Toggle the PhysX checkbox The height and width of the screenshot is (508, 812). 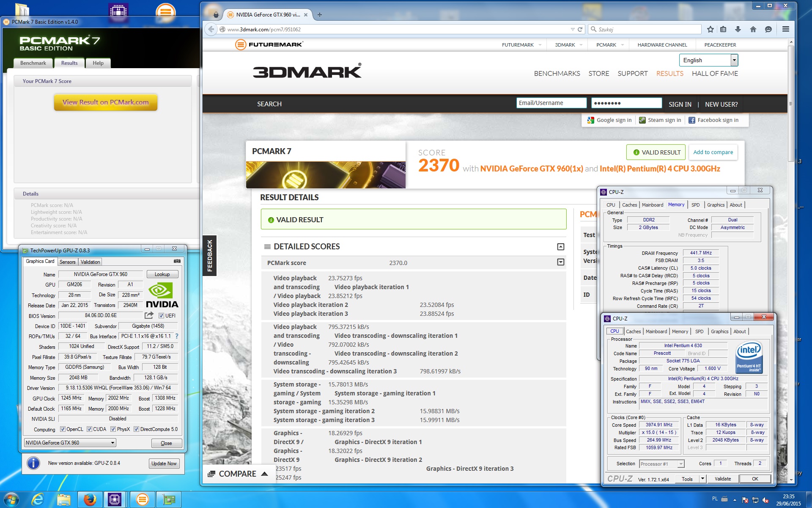(113, 429)
